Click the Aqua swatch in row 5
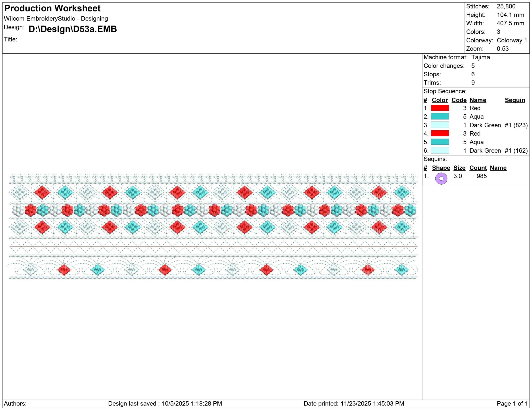532x409 pixels. pyautogui.click(x=440, y=142)
